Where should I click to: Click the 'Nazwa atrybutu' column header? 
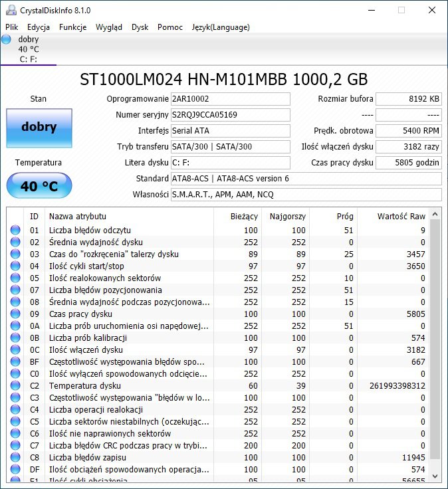(x=129, y=217)
